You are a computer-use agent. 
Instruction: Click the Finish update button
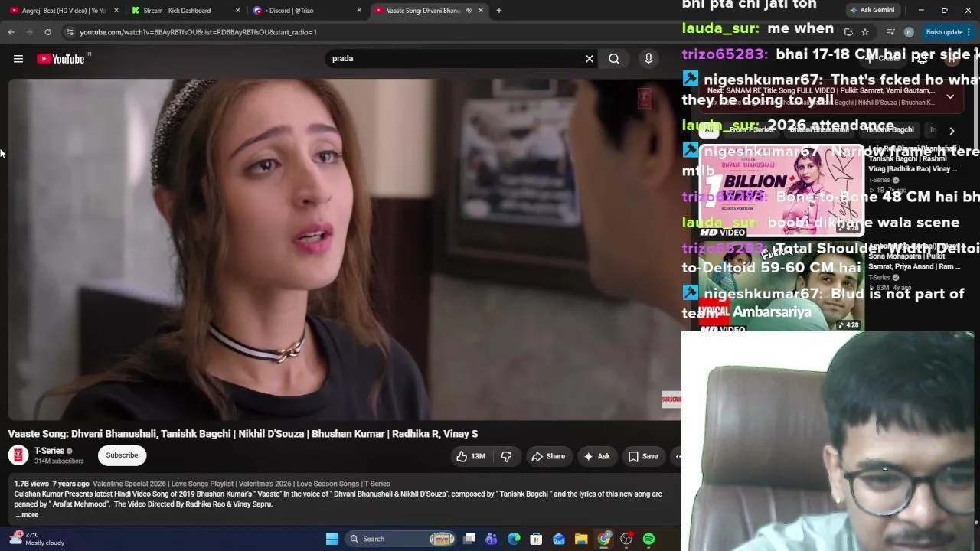(x=944, y=32)
